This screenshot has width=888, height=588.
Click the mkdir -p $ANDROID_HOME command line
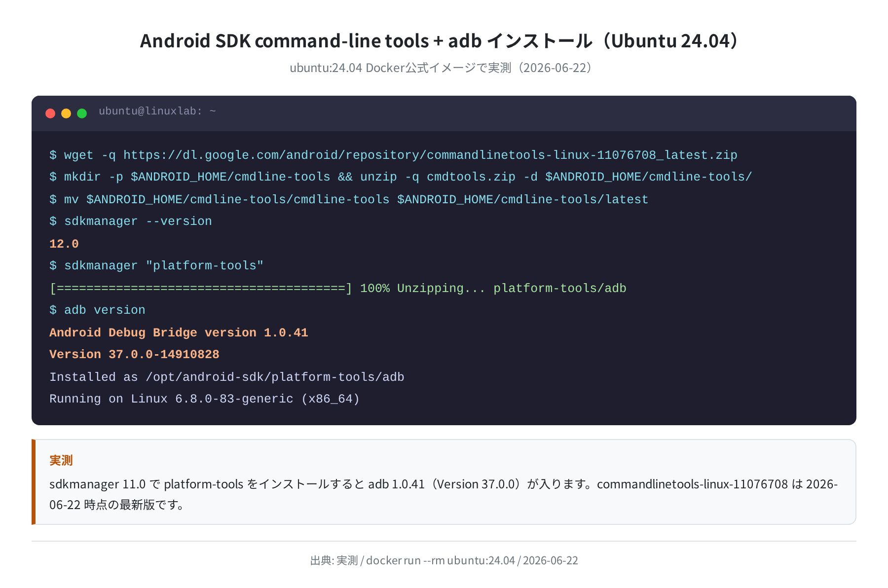click(401, 177)
